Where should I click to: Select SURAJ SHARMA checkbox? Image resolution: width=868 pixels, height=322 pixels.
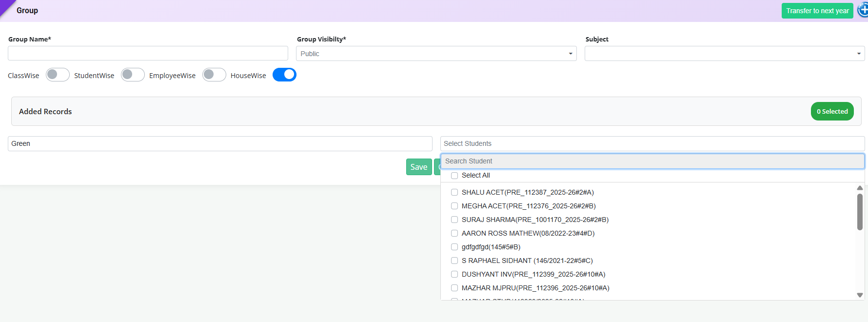tap(454, 220)
